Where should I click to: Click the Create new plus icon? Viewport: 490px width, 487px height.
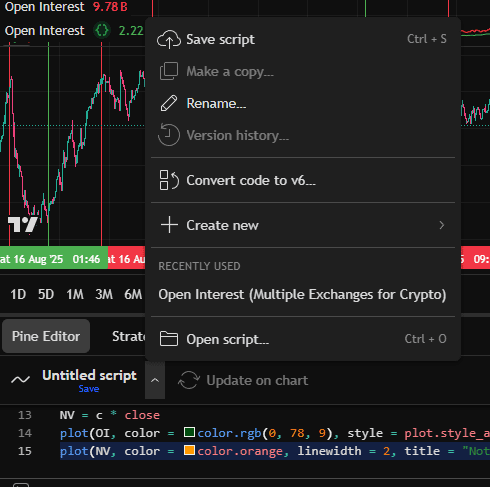click(x=169, y=225)
